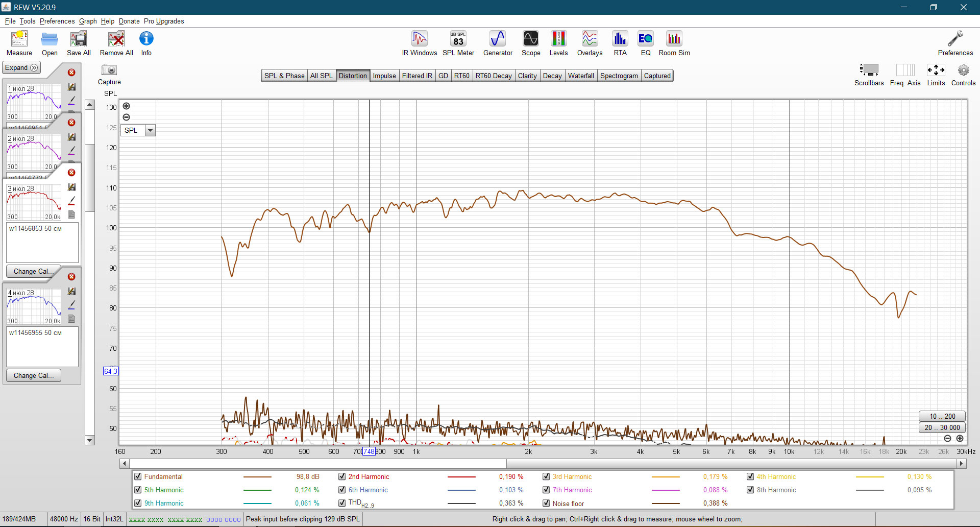Toggle 5th Harmonic checkbox
Screen dimensions: 980x527
pos(138,490)
